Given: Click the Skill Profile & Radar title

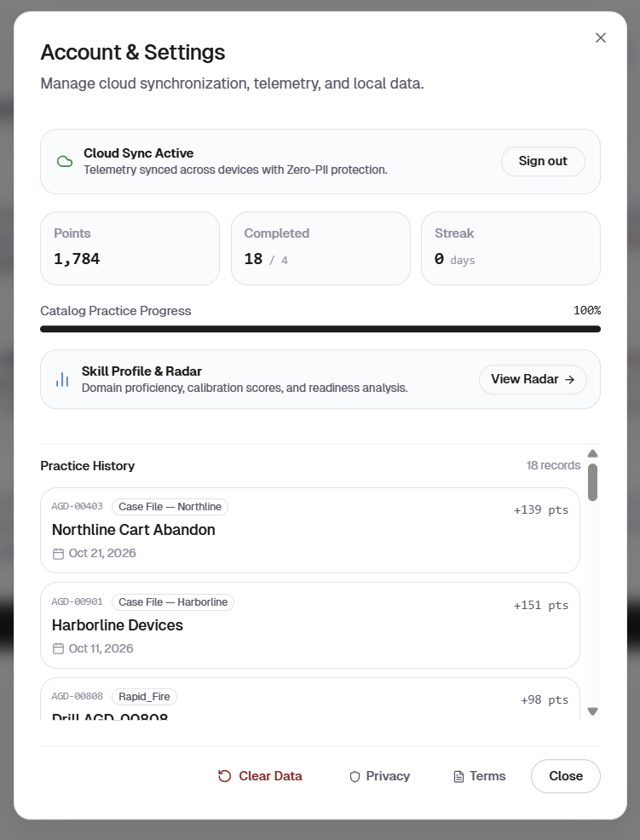Looking at the screenshot, I should (x=141, y=371).
